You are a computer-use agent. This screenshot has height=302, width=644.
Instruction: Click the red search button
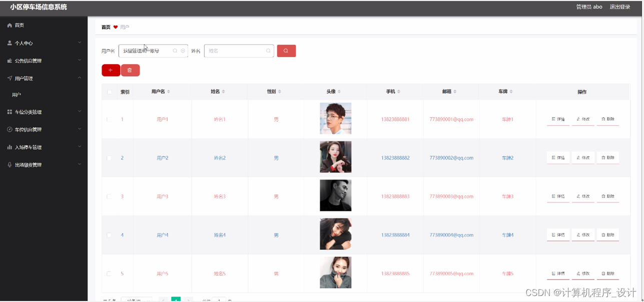tap(286, 51)
